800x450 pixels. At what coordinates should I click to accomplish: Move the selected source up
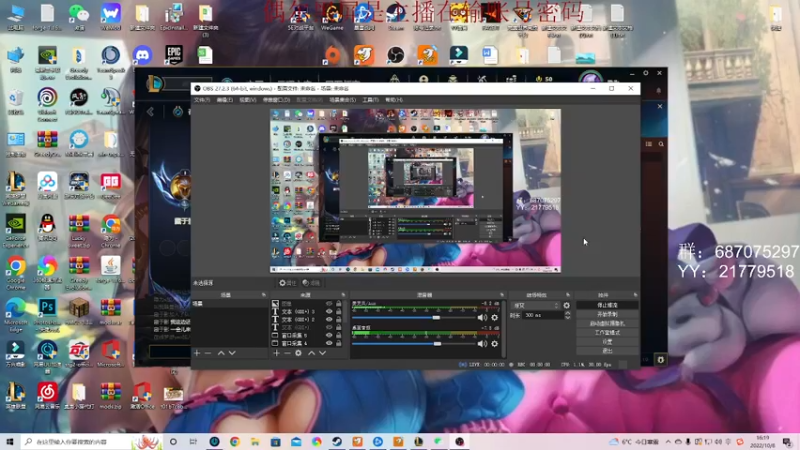coord(311,353)
